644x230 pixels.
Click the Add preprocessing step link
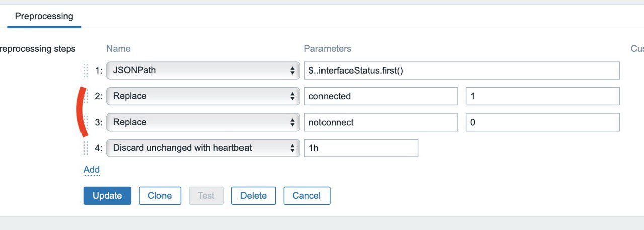pyautogui.click(x=92, y=170)
